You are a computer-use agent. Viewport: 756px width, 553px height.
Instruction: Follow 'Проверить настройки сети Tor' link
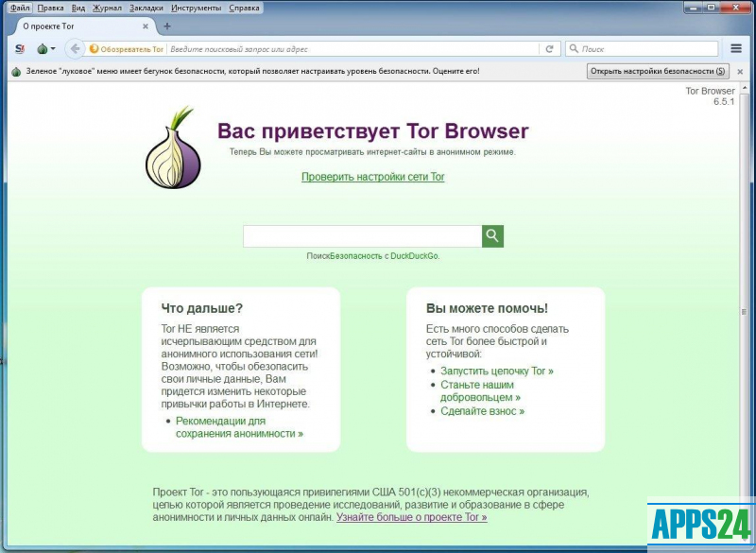372,177
